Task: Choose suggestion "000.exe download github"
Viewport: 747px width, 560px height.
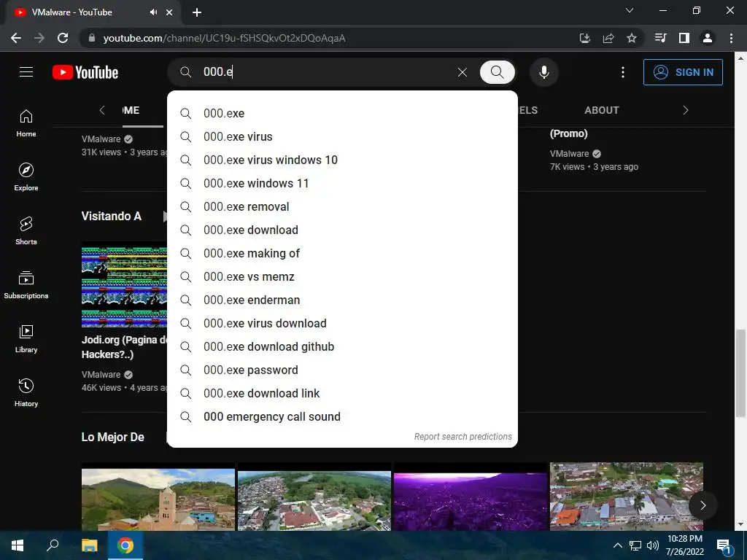Action: 342,346
